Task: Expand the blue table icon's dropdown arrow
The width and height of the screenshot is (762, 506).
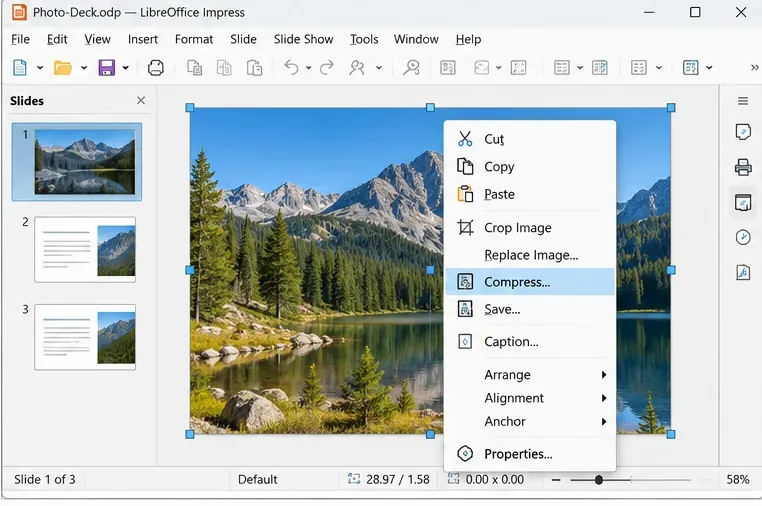Action: point(709,68)
